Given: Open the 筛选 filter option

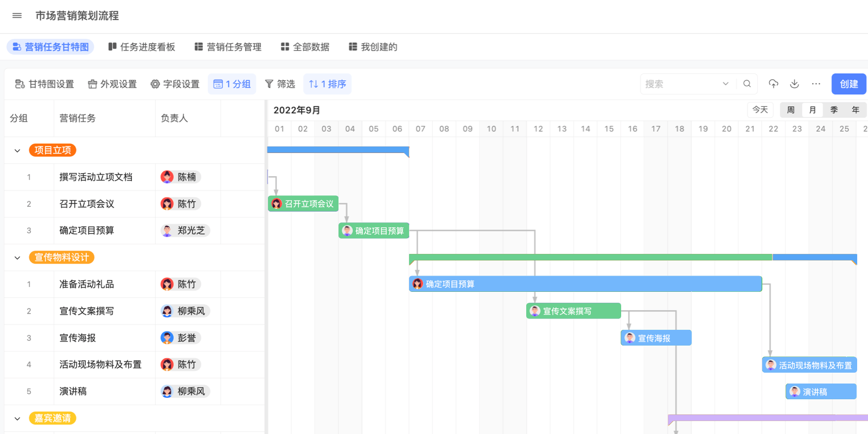Looking at the screenshot, I should (x=280, y=84).
